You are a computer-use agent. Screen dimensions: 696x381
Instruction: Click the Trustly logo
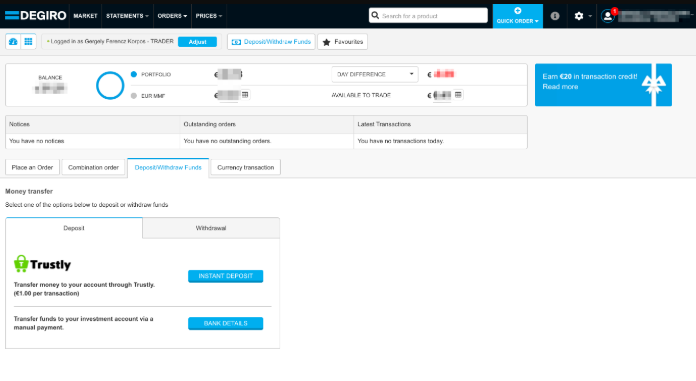(42, 264)
